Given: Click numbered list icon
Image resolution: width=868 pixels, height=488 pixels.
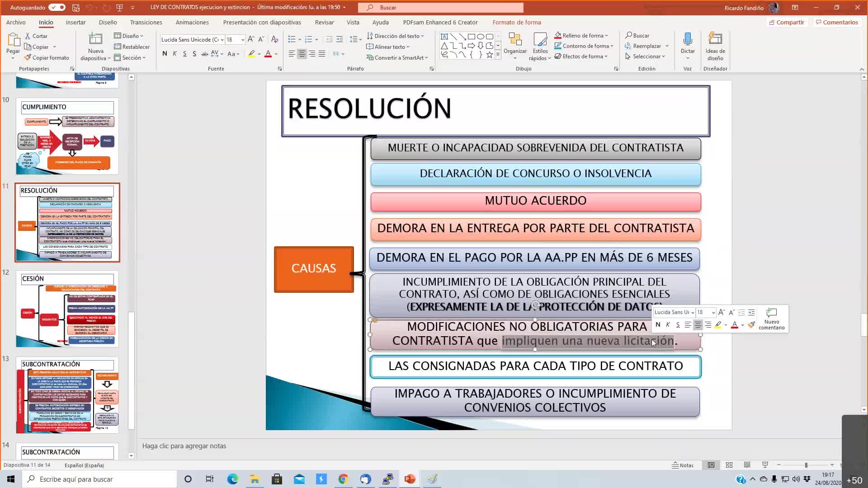Looking at the screenshot, I should [309, 39].
